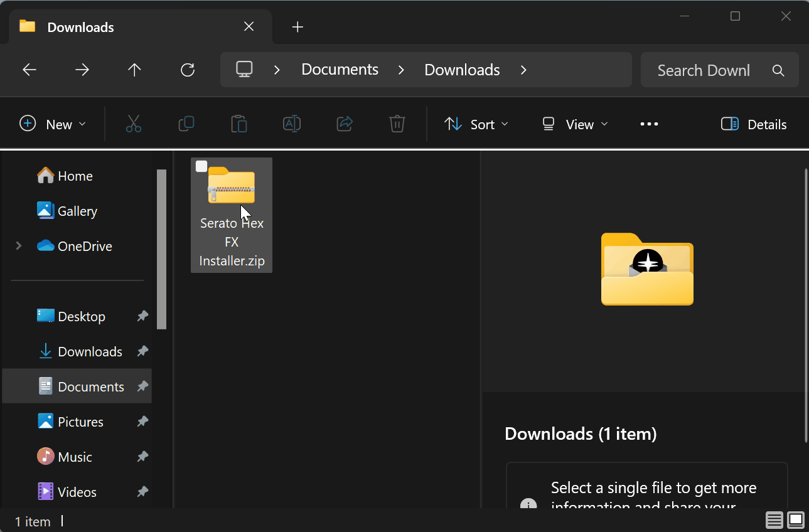
Task: Click the navigation pane scrollbar
Action: pyautogui.click(x=161, y=249)
